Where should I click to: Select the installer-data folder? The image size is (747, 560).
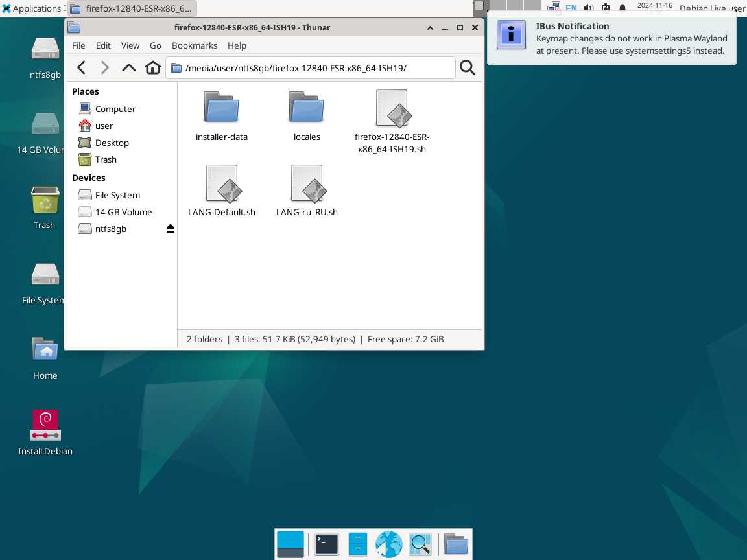point(222,117)
